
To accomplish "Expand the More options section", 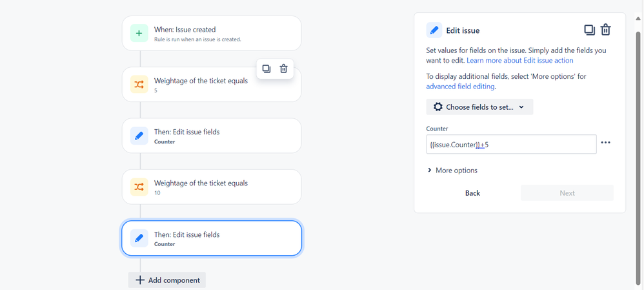I will pyautogui.click(x=452, y=171).
